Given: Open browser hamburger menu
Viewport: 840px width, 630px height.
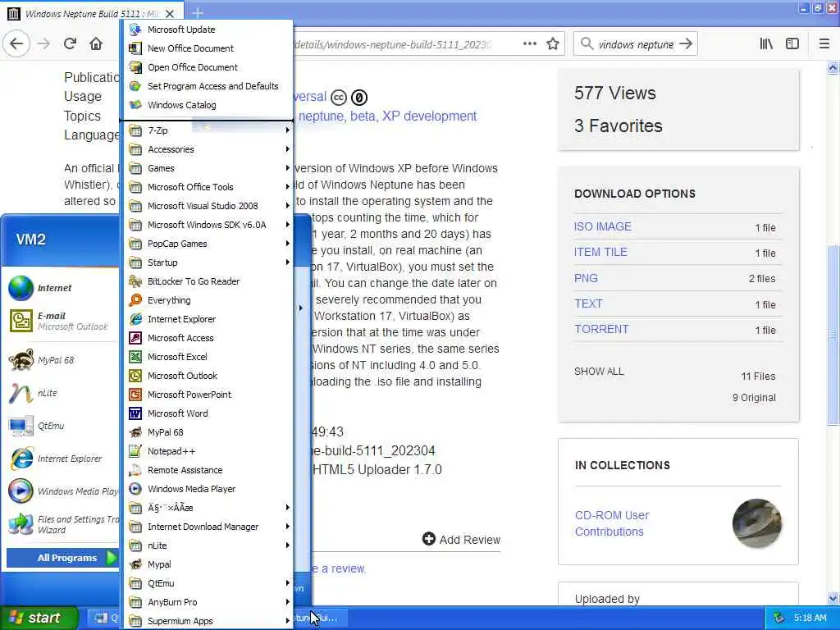Looking at the screenshot, I should (x=824, y=44).
